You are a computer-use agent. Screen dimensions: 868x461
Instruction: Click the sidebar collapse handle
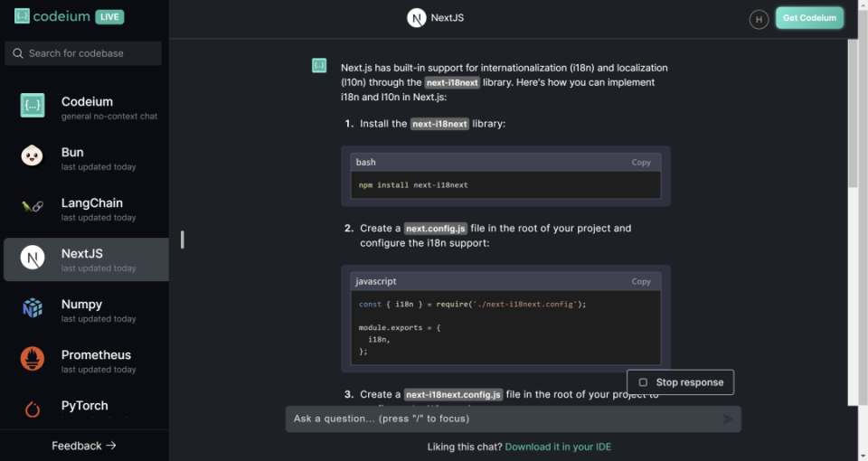pyautogui.click(x=183, y=240)
